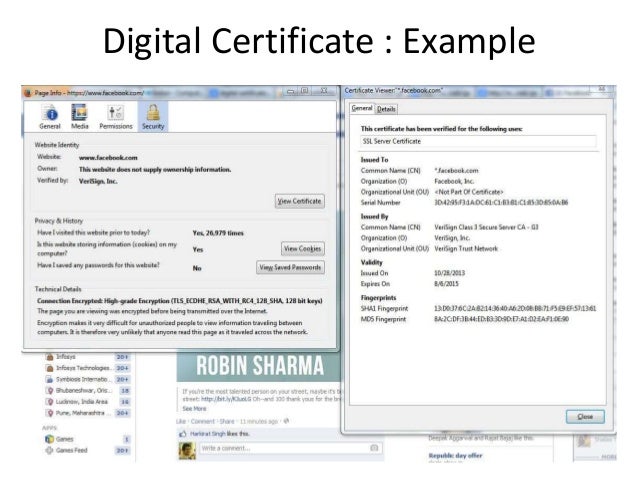The image size is (638, 479).
Task: Click the View Saved Passwords button
Action: tap(290, 267)
